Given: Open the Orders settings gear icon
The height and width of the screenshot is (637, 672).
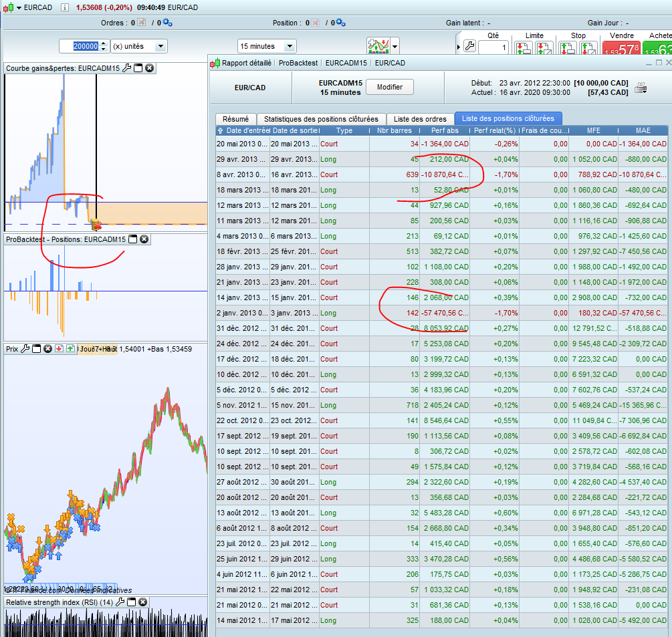Looking at the screenshot, I should coord(167,23).
